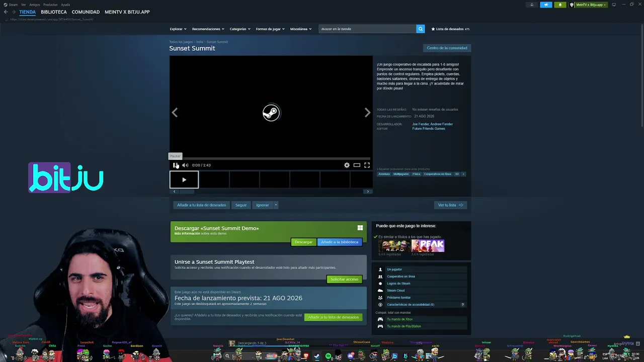The image size is (644, 362).
Task: Show previous media with left arrow on video
Action: coord(175,113)
